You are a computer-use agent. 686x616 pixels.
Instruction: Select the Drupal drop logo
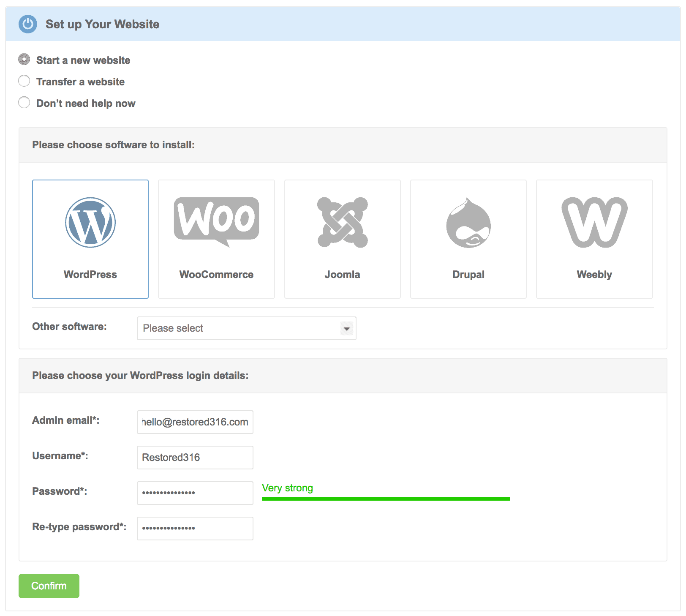click(x=468, y=223)
